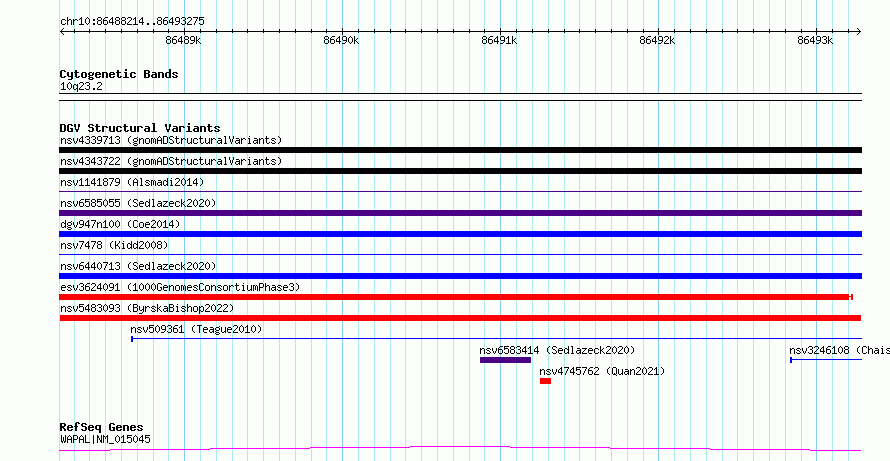Click the 86492k ruler tick label
The height and width of the screenshot is (461, 890).
click(657, 40)
